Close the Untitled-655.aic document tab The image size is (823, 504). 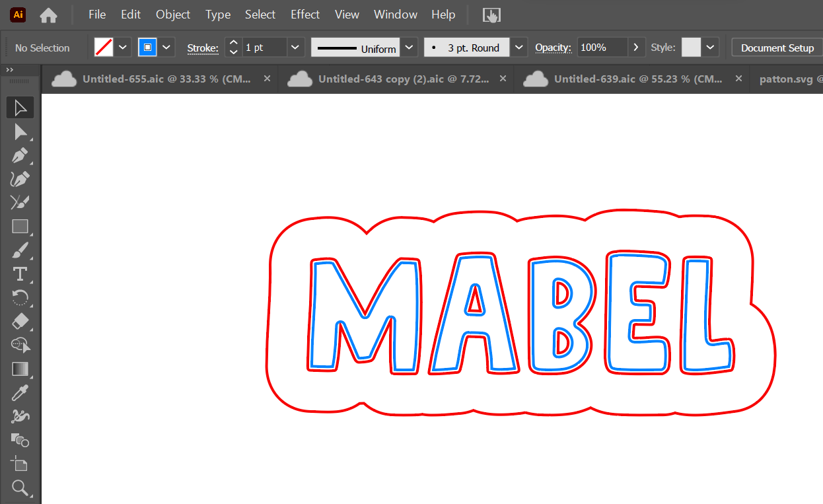point(267,79)
